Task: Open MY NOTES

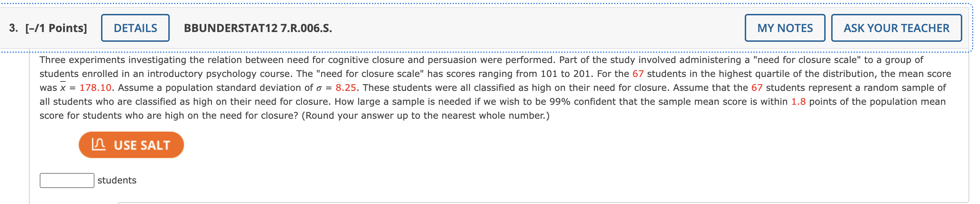Action: pyautogui.click(x=785, y=28)
